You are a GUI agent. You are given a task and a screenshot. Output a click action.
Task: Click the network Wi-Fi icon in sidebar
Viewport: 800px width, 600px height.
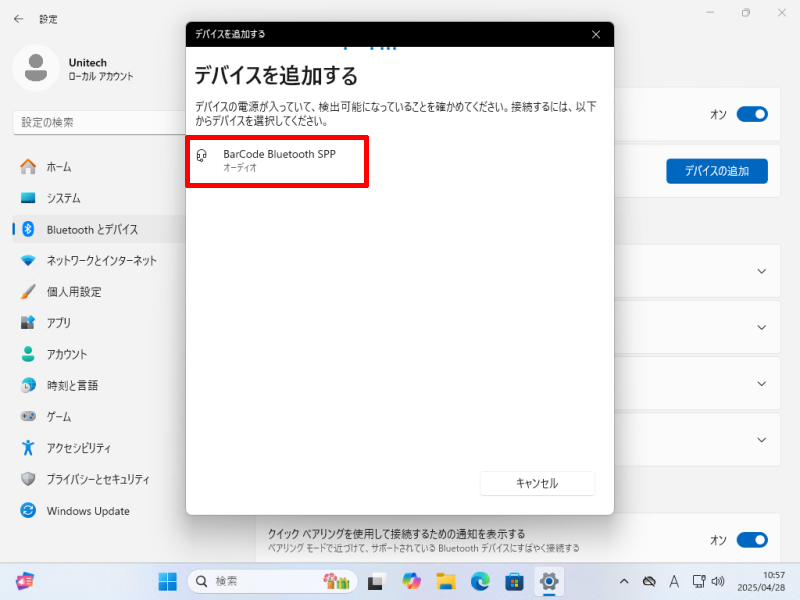click(28, 260)
